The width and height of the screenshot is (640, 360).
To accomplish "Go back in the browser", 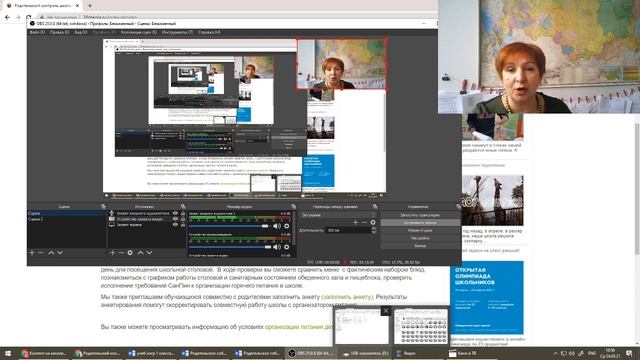I will point(7,17).
